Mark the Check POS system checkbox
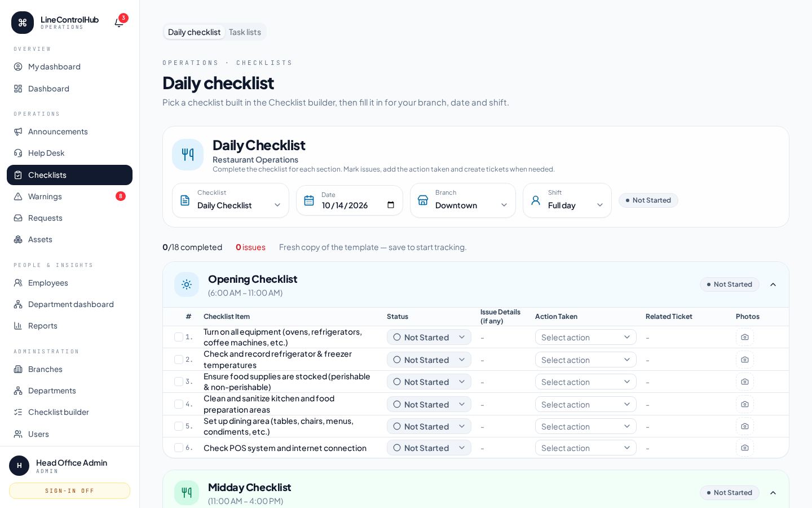This screenshot has width=812, height=508. (179, 448)
